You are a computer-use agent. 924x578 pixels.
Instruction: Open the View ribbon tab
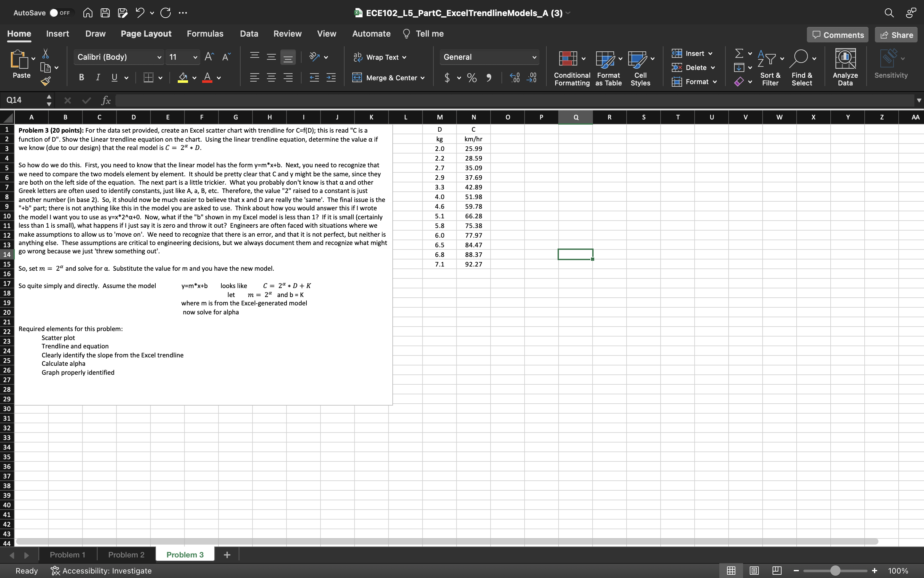pos(327,34)
